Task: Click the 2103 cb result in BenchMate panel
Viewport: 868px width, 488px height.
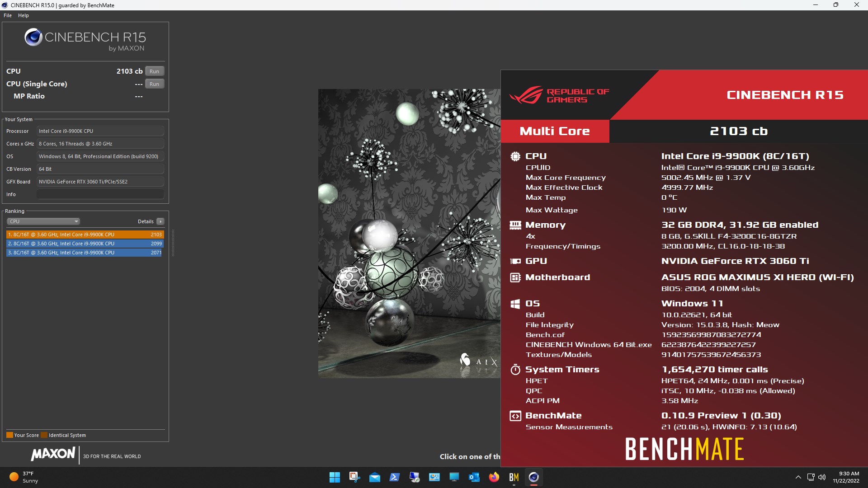Action: point(739,131)
